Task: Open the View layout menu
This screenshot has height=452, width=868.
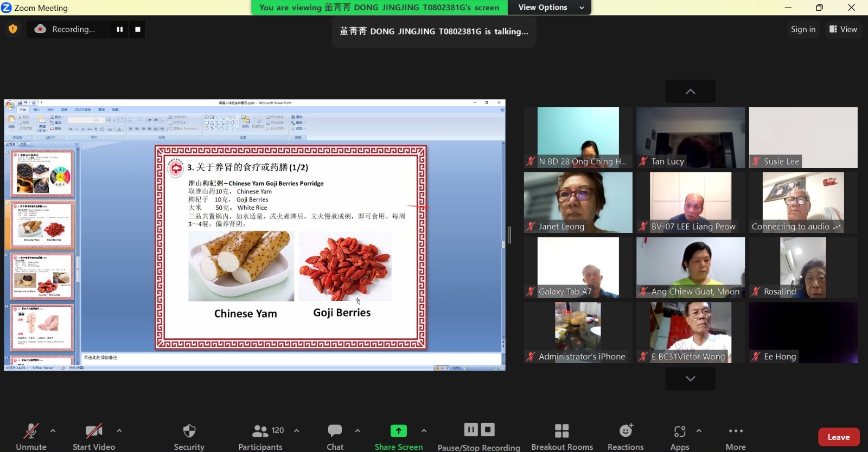Action: click(x=843, y=29)
